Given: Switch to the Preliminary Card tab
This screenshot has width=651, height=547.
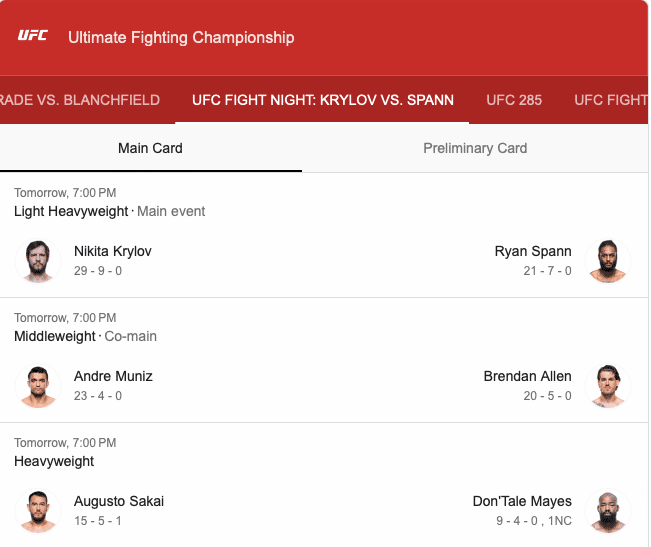Looking at the screenshot, I should (475, 148).
